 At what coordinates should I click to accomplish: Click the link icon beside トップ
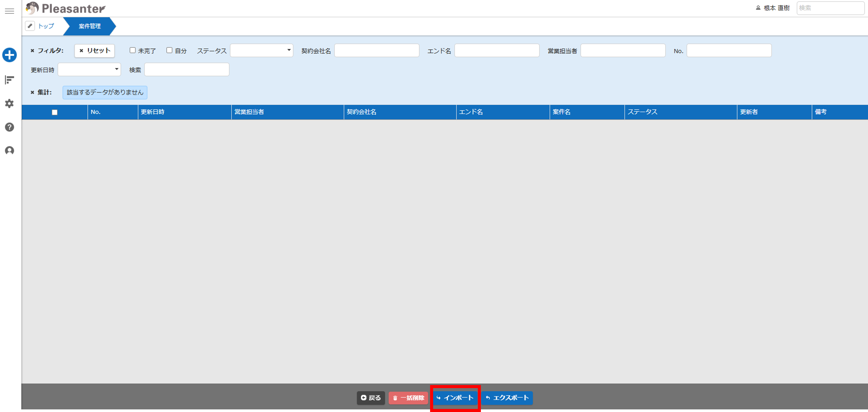pos(30,26)
